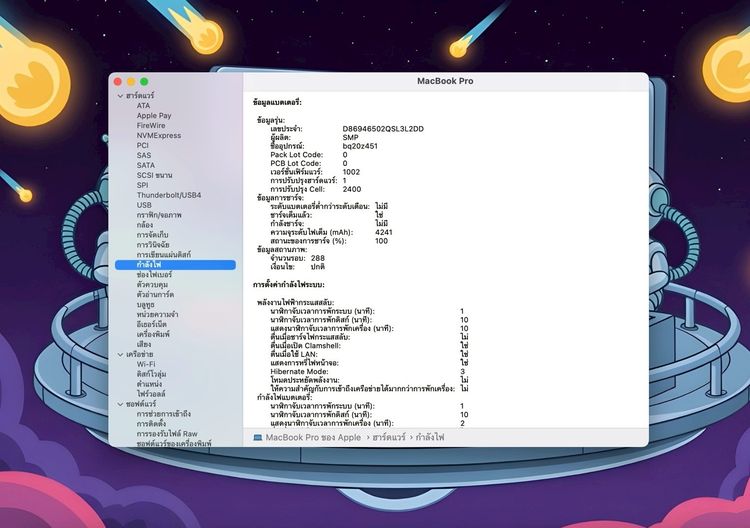The image size is (750, 528).
Task: Open ตัวควบคุม (Controller) in the sidebar
Action: pos(153,285)
